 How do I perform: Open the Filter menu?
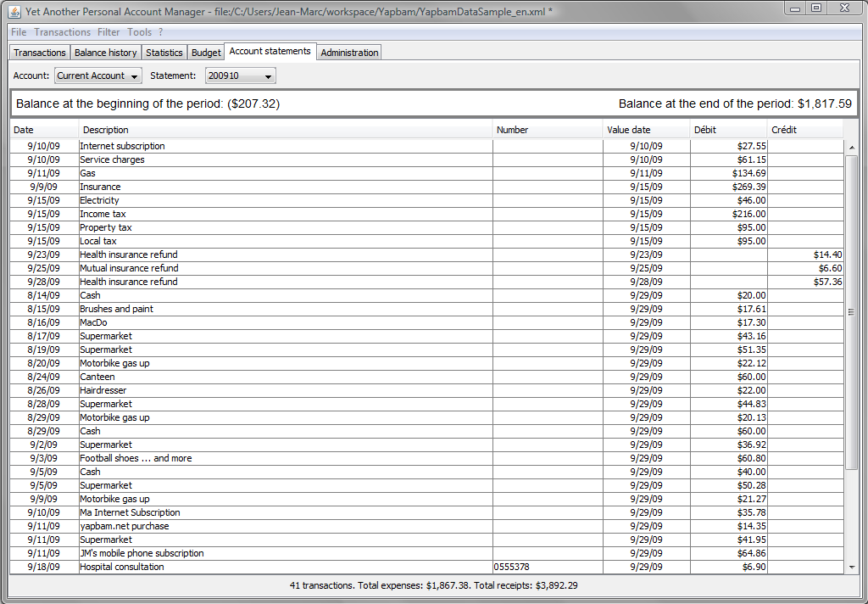[108, 32]
